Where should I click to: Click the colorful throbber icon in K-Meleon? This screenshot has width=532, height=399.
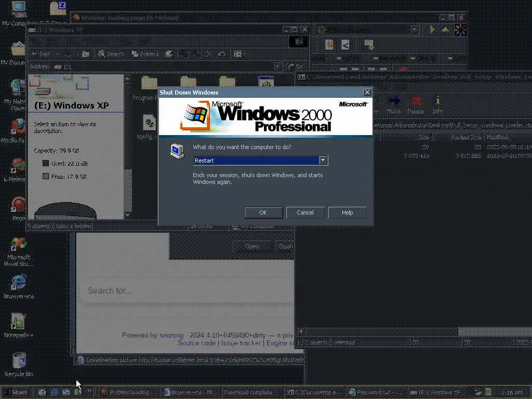(x=460, y=30)
